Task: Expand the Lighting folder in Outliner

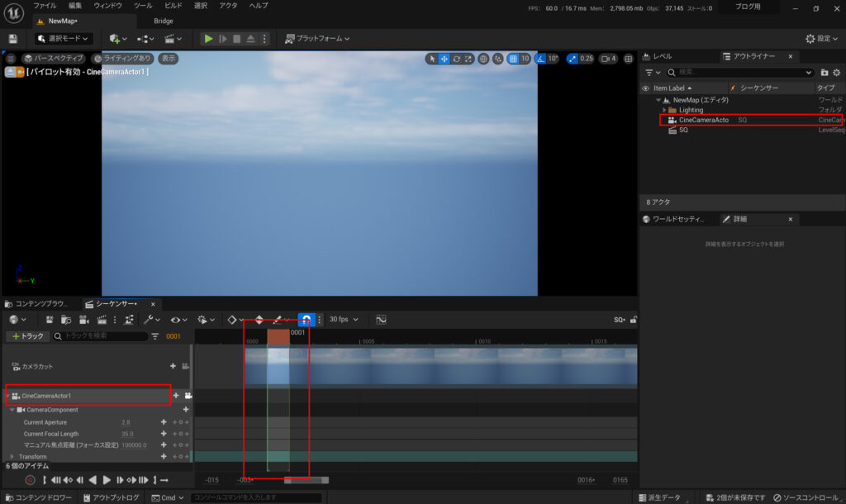Action: click(x=663, y=110)
